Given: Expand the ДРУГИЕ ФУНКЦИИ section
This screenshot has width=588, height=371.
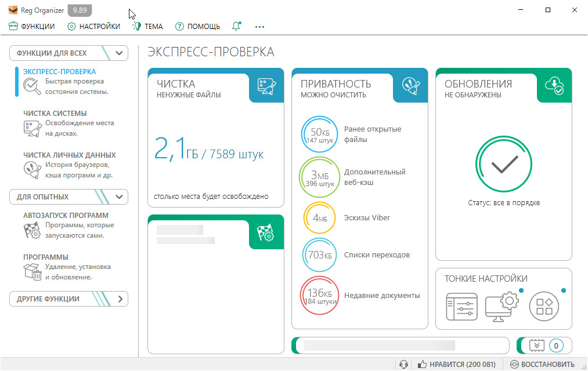Looking at the screenshot, I should click(x=120, y=299).
